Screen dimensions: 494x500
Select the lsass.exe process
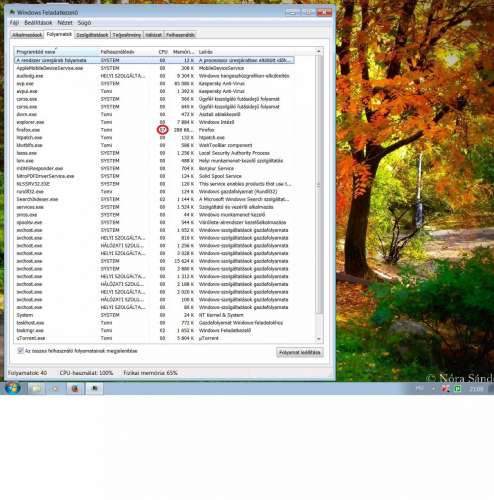[154, 153]
